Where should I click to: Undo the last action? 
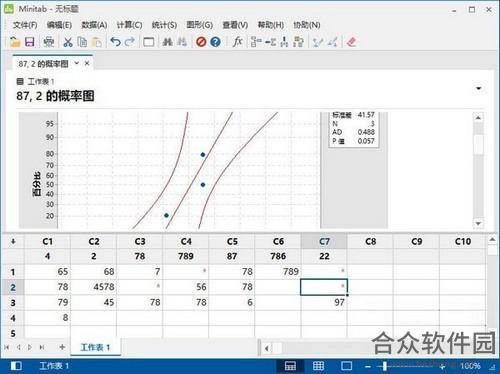(x=115, y=42)
